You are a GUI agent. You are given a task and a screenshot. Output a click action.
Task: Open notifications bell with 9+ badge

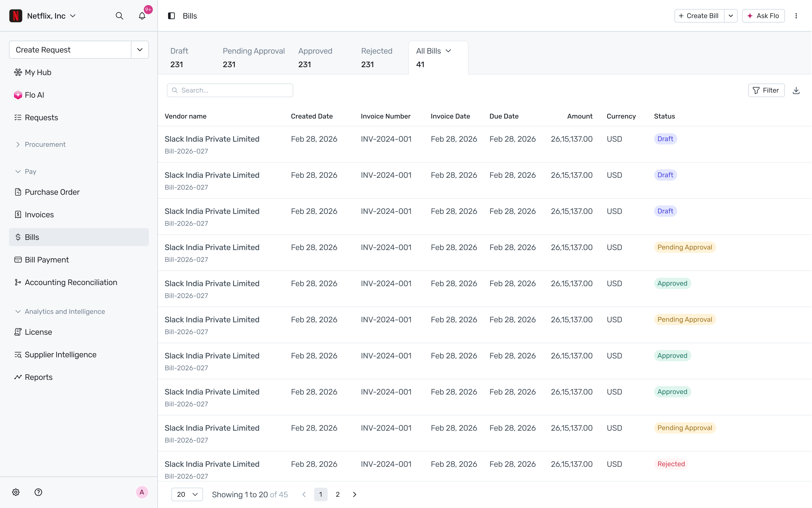pos(142,16)
